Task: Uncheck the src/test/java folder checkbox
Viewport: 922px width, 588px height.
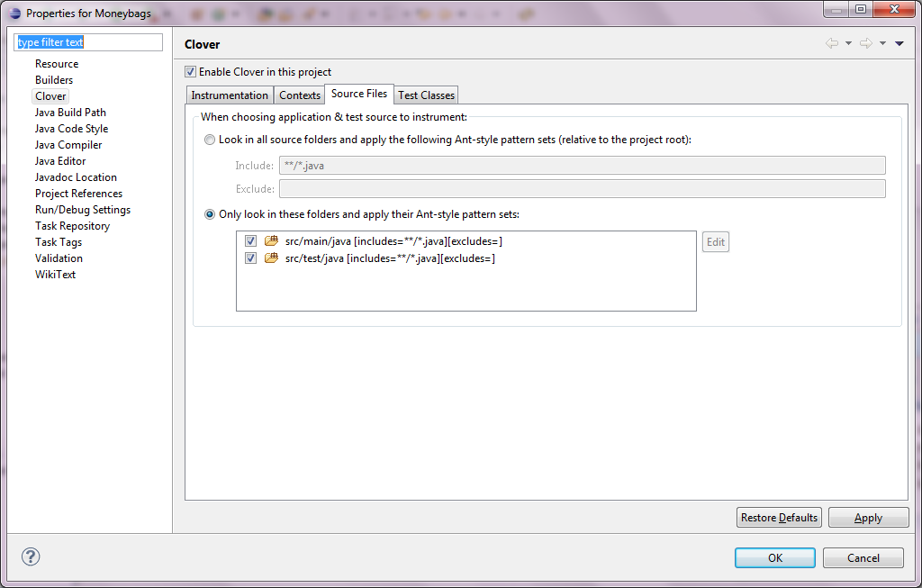Action: [251, 258]
